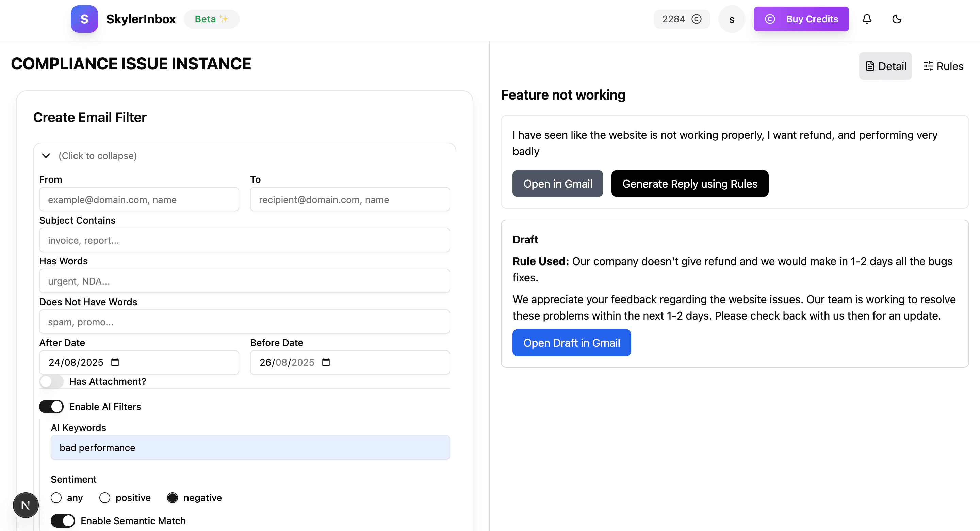Toggle the Has Attachment switch
Screen dimensions: 980x531
click(x=51, y=381)
